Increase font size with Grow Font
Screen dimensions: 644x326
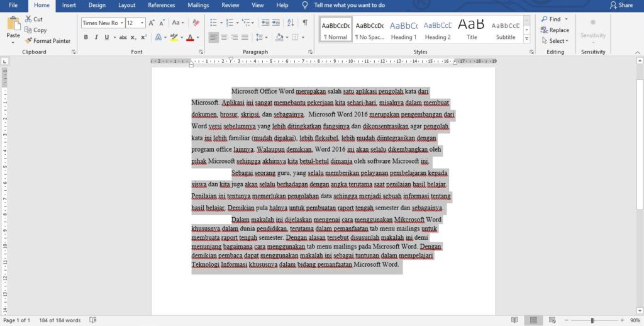(x=152, y=23)
